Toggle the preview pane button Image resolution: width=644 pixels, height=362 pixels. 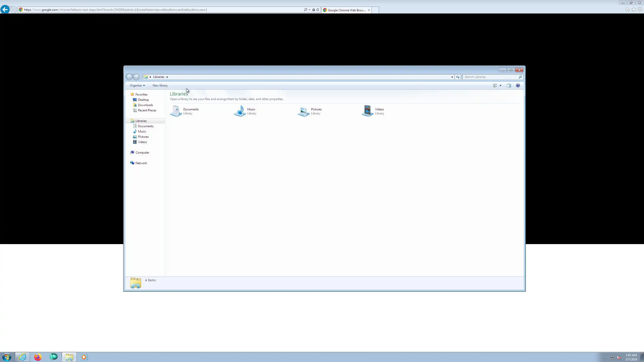tap(509, 85)
